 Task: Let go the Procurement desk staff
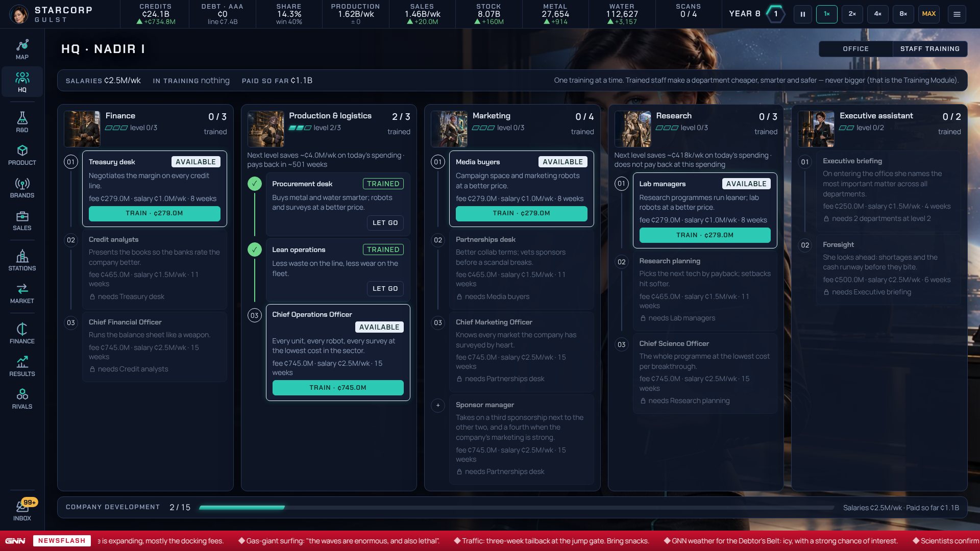pyautogui.click(x=385, y=223)
